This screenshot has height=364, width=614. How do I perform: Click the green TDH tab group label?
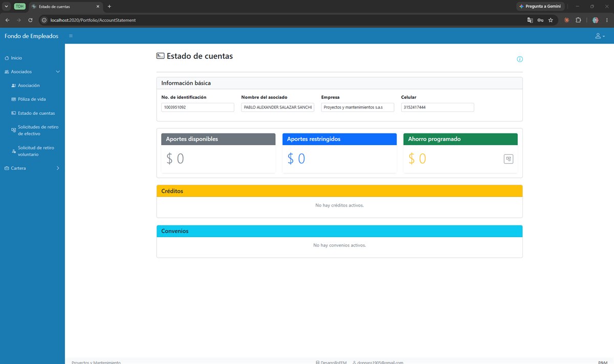[x=19, y=6]
